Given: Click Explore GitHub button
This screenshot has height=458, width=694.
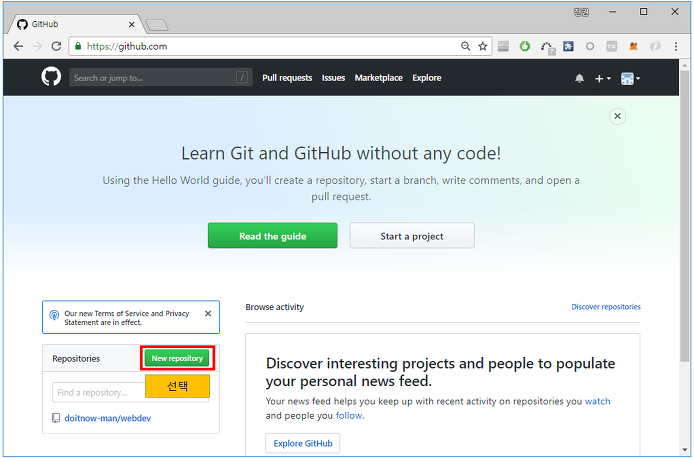Looking at the screenshot, I should 303,443.
